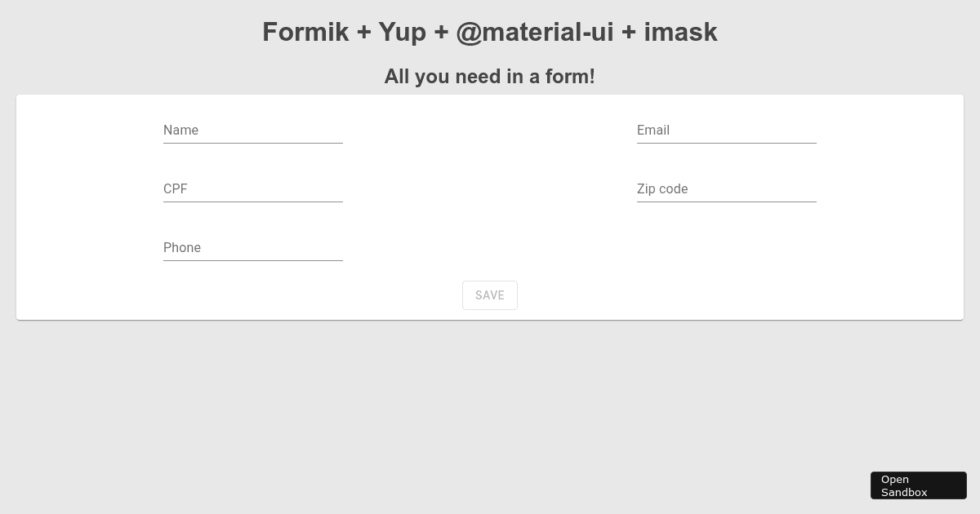Click the Name field label
This screenshot has width=980, height=514.
pos(180,130)
